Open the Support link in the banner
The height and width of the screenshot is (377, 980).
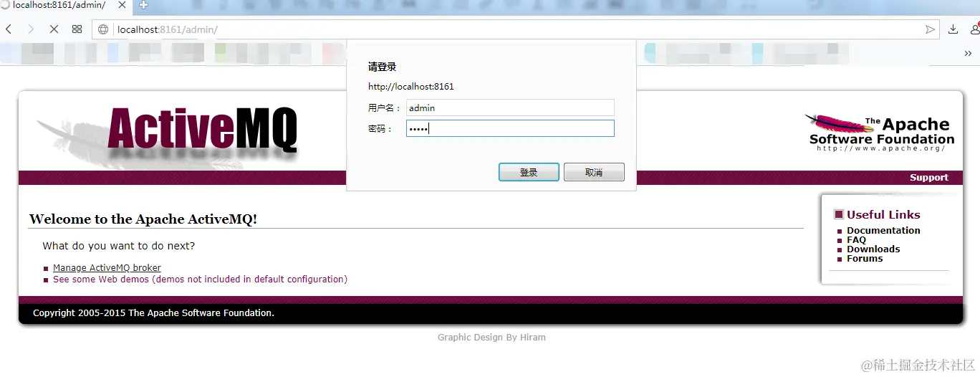click(x=929, y=178)
